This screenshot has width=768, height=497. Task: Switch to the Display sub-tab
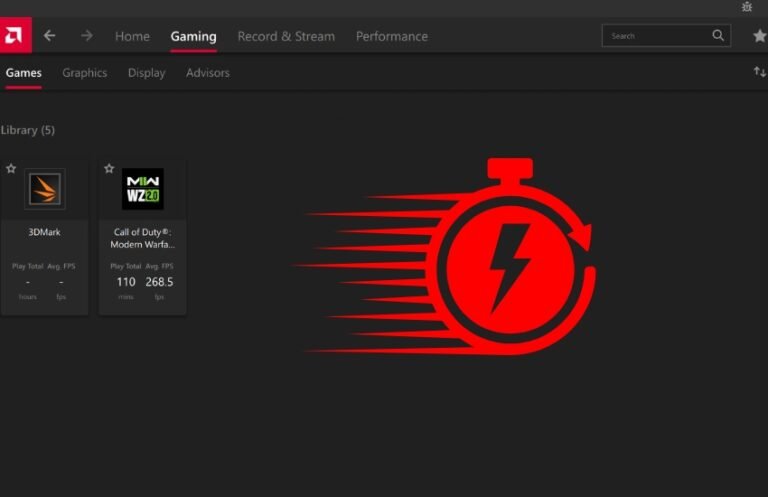(146, 73)
